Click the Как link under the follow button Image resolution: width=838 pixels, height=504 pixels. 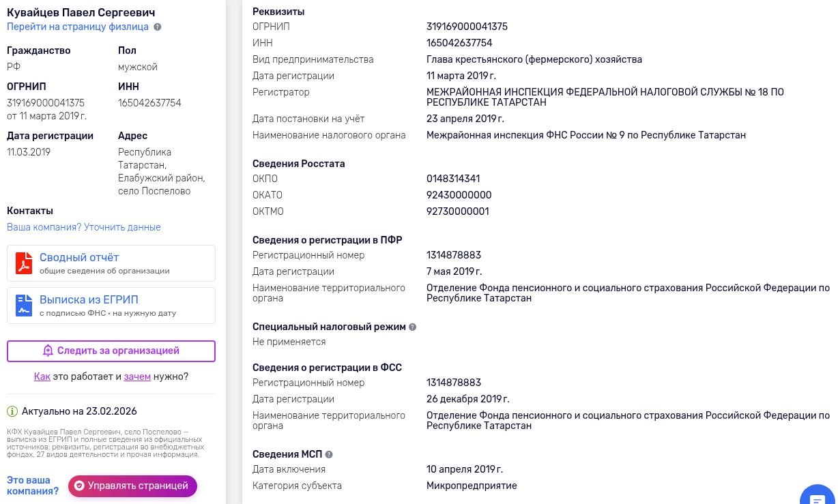coord(42,376)
